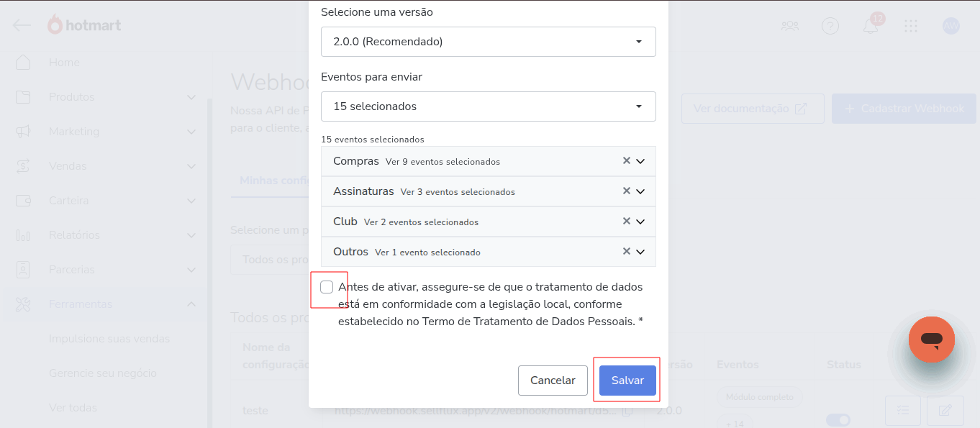Open the user avatar profile menu
The width and height of the screenshot is (980, 428).
point(951,26)
